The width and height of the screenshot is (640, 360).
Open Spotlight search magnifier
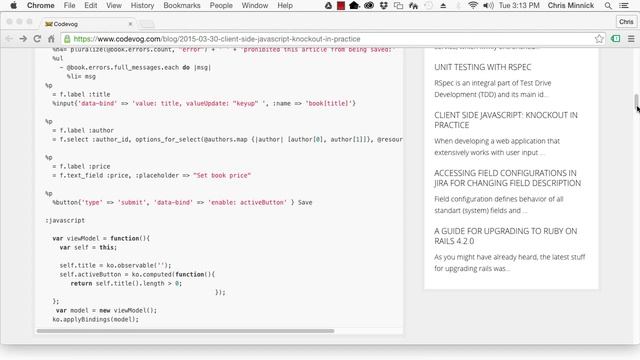[608, 5]
